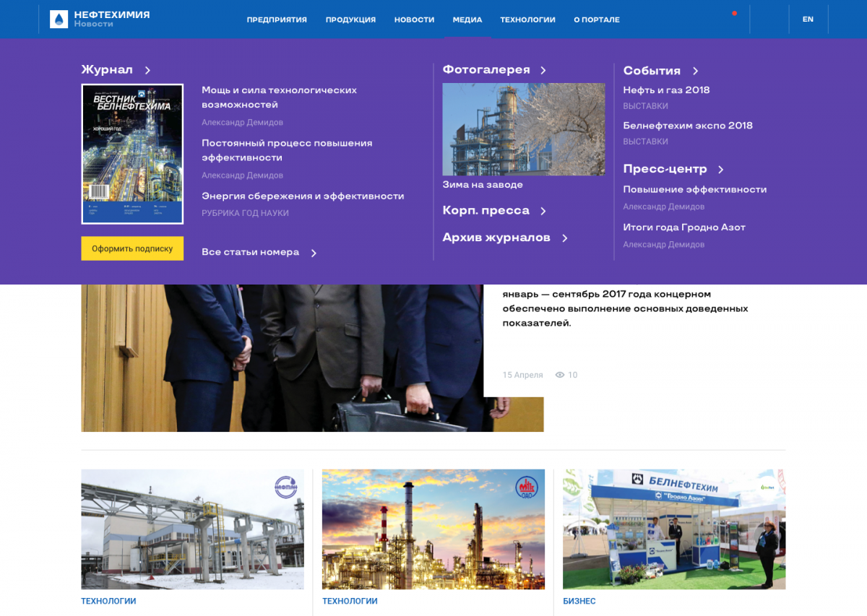Open the Повышение эффективности press item

[x=695, y=189]
